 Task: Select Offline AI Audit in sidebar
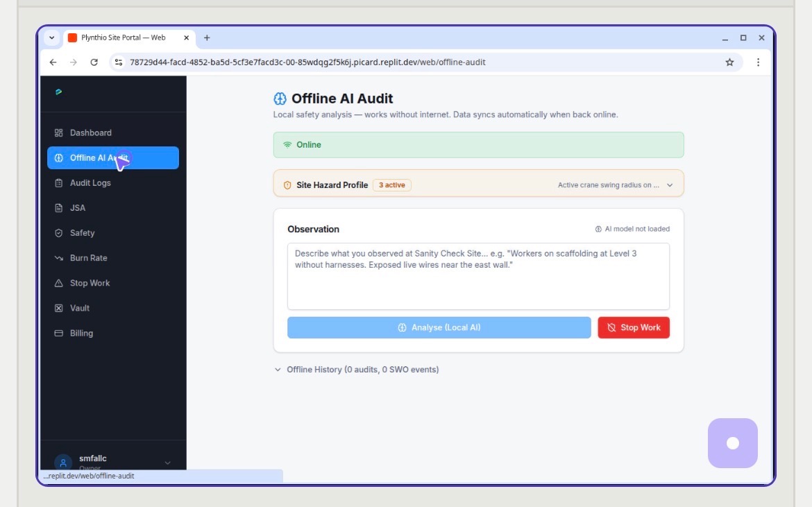(x=113, y=158)
